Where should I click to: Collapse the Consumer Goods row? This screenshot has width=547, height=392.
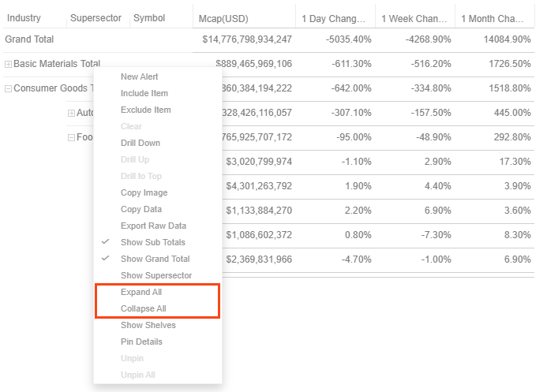pyautogui.click(x=9, y=89)
